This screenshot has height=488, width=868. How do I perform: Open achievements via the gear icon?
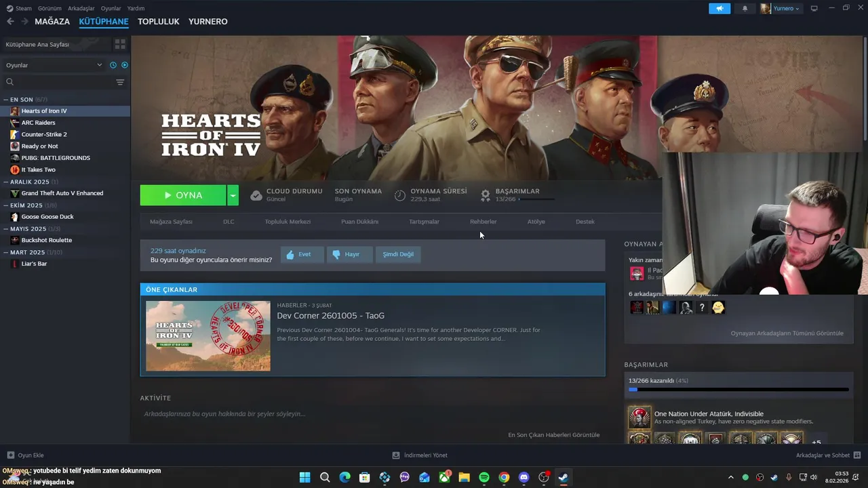[486, 195]
